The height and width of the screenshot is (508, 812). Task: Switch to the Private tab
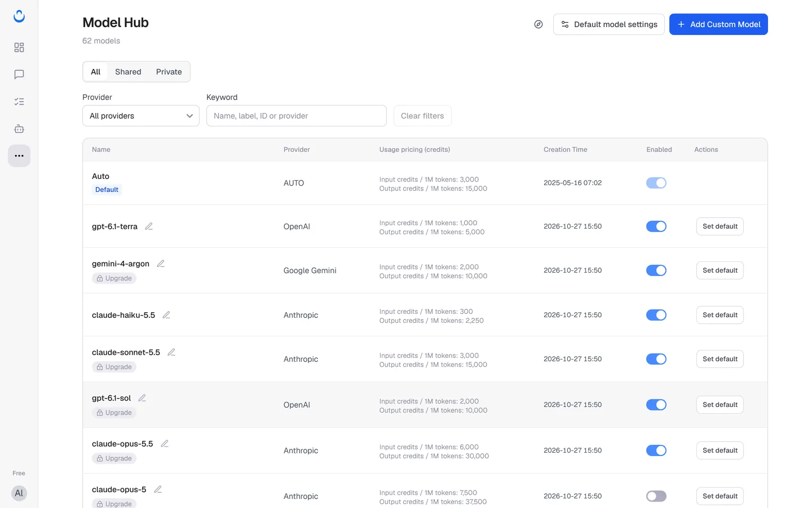click(x=169, y=72)
